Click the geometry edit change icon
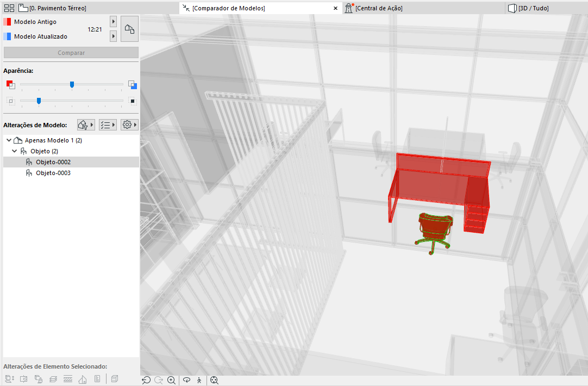The width and height of the screenshot is (588, 386). coord(23,379)
